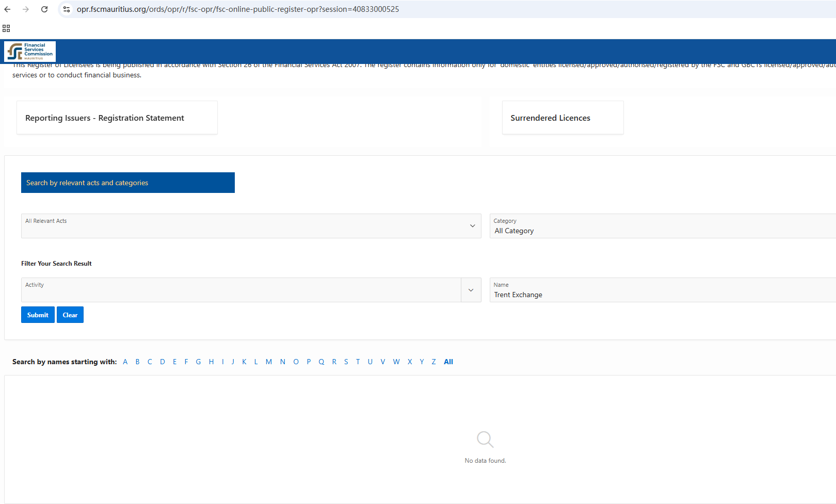Click Search by relevant acts and categories header
This screenshot has height=504, width=836.
127,183
